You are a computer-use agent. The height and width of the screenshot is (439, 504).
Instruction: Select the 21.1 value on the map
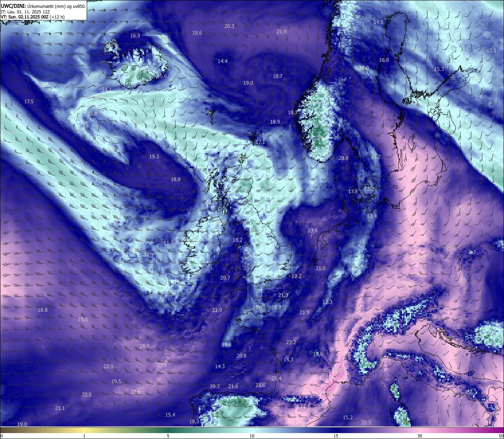(60, 408)
